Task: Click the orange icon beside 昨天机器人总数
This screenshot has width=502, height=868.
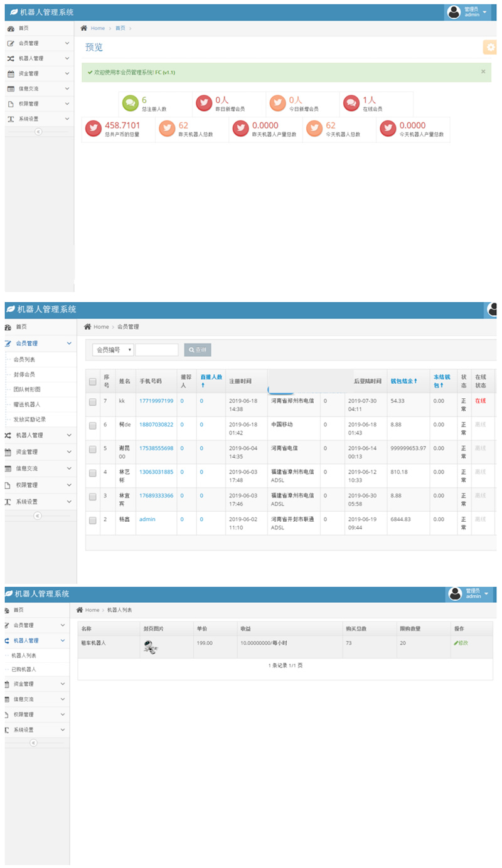Action: point(167,129)
